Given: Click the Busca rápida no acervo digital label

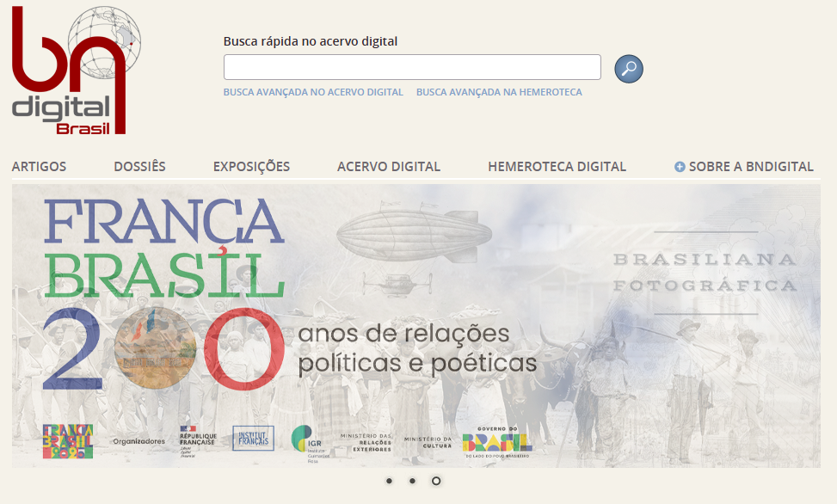Looking at the screenshot, I should click(x=311, y=41).
